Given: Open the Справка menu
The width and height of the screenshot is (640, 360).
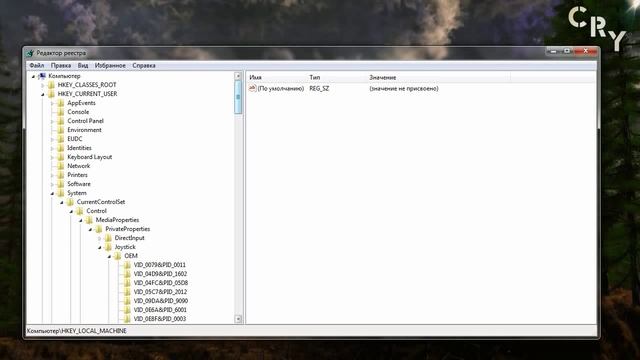Looking at the screenshot, I should pyautogui.click(x=144, y=65).
